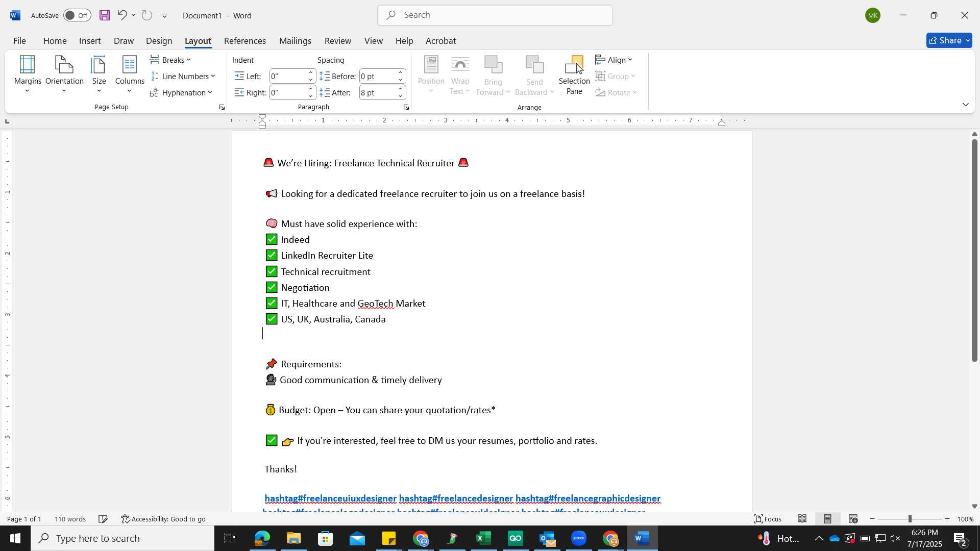The width and height of the screenshot is (980, 551).
Task: Click the zoom out minus button
Action: click(x=872, y=519)
